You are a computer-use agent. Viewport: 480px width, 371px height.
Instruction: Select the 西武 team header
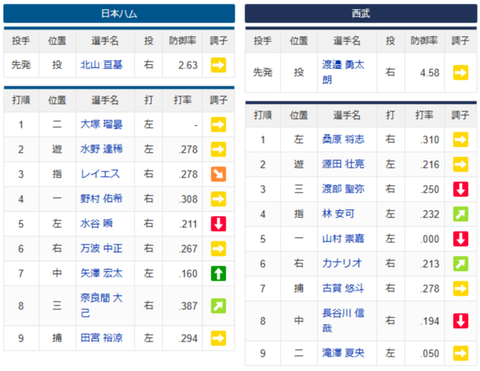[361, 13]
